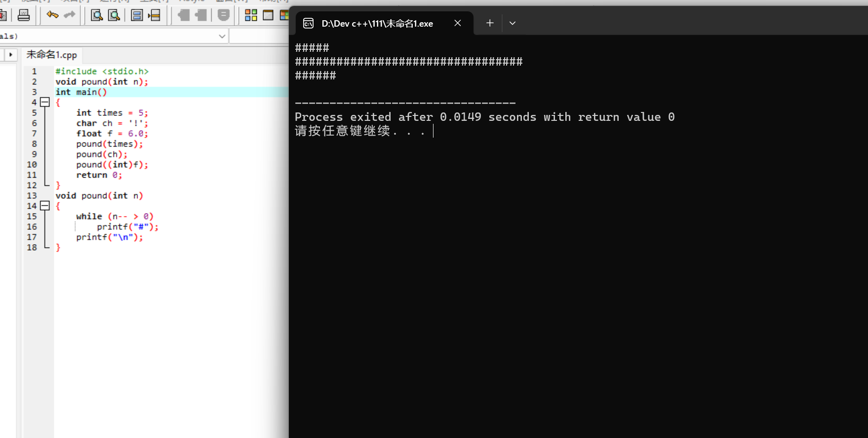This screenshot has height=438, width=868.
Task: Click the greyed Redo arrow icon
Action: click(70, 15)
